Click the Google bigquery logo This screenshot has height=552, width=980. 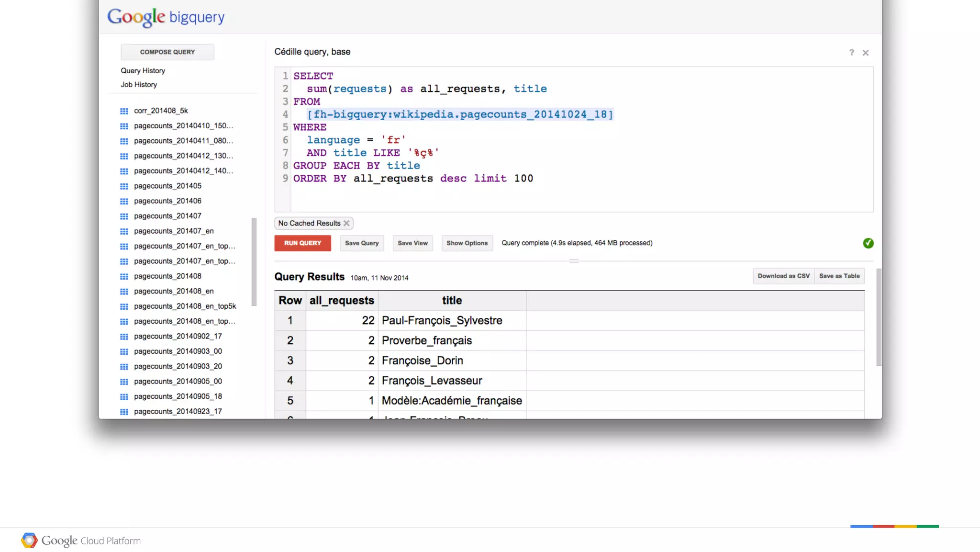pos(166,17)
